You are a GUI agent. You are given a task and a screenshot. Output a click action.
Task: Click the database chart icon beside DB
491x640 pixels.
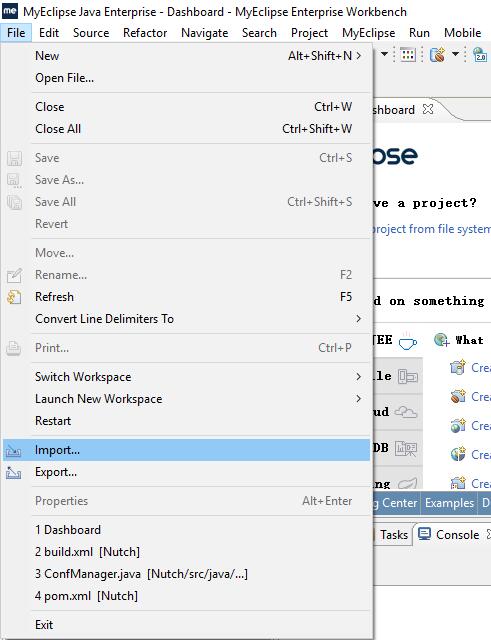pos(406,449)
